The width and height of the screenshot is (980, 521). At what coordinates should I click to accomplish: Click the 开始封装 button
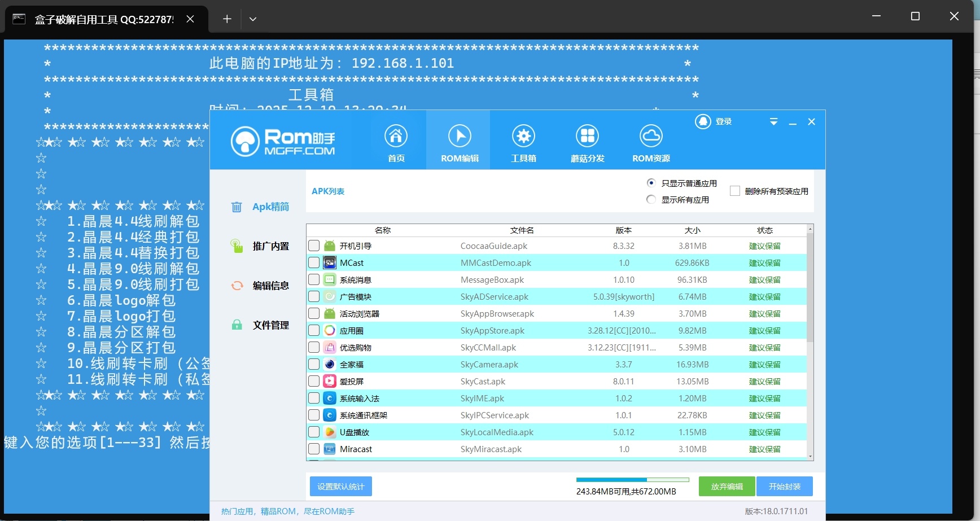click(x=784, y=486)
